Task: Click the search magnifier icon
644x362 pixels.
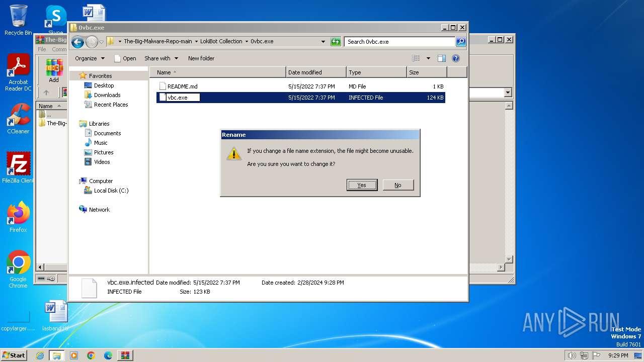Action: 461,42
